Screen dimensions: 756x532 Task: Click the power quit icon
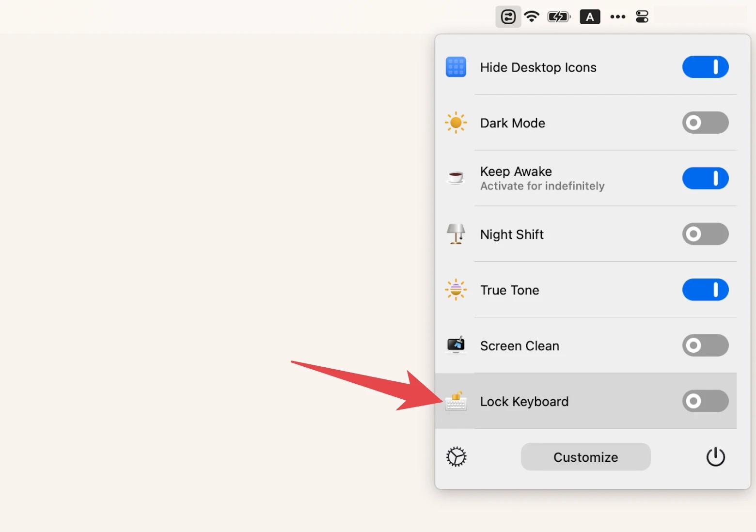[715, 457]
